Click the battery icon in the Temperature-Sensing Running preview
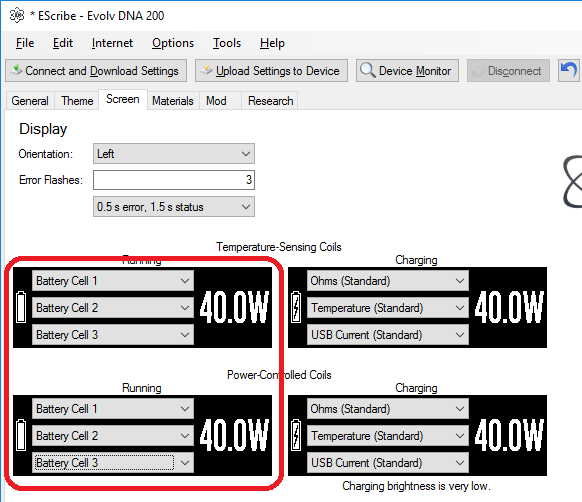This screenshot has height=502, width=582. 21,307
